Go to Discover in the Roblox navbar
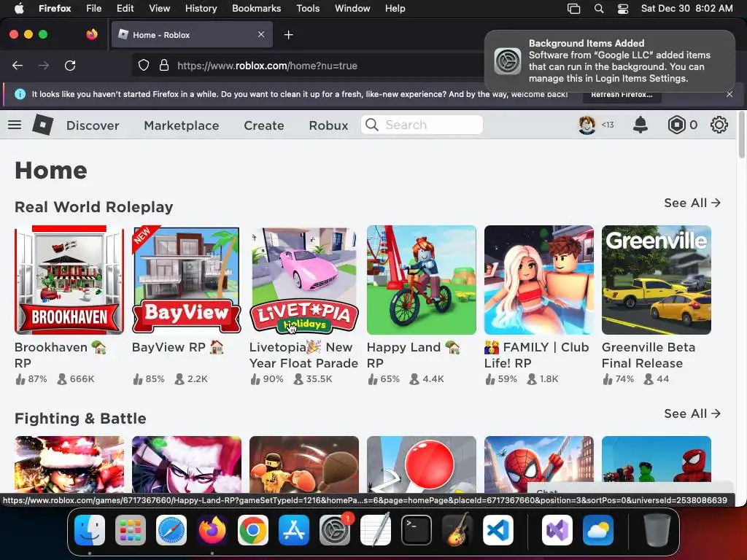Viewport: 747px width, 560px height. tap(93, 125)
